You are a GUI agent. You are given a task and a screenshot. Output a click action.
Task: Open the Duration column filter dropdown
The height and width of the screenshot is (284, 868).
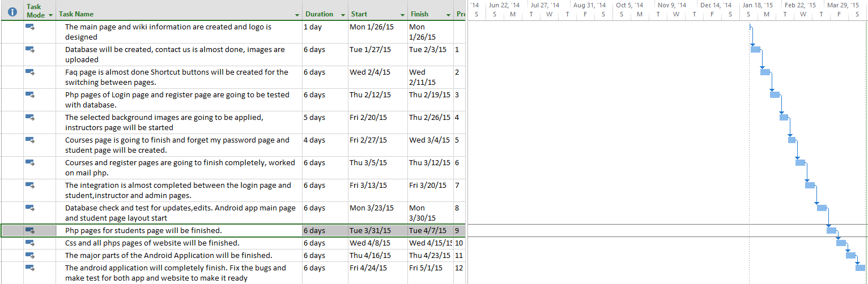[343, 15]
